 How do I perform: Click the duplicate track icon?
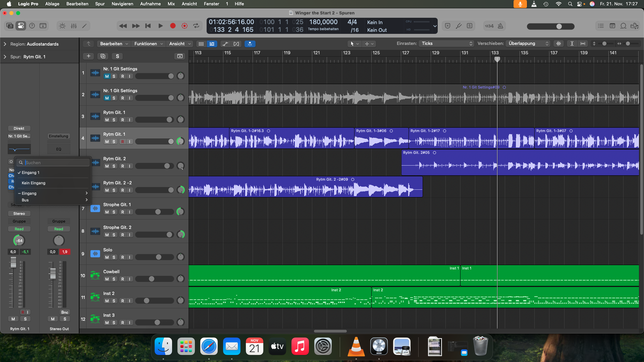(103, 56)
